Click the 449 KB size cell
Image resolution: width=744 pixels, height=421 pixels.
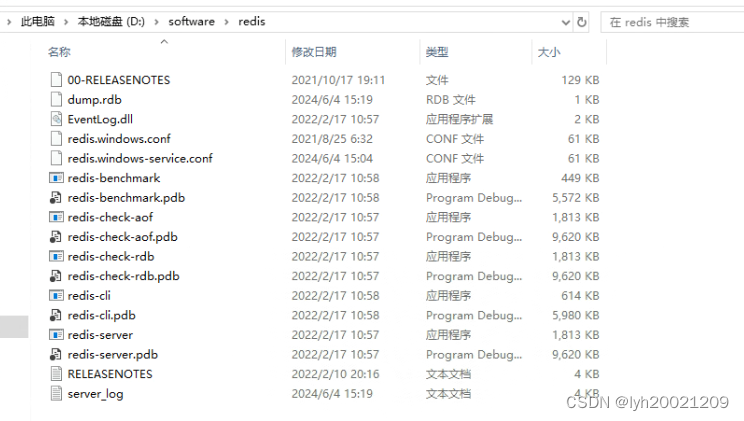click(x=580, y=178)
